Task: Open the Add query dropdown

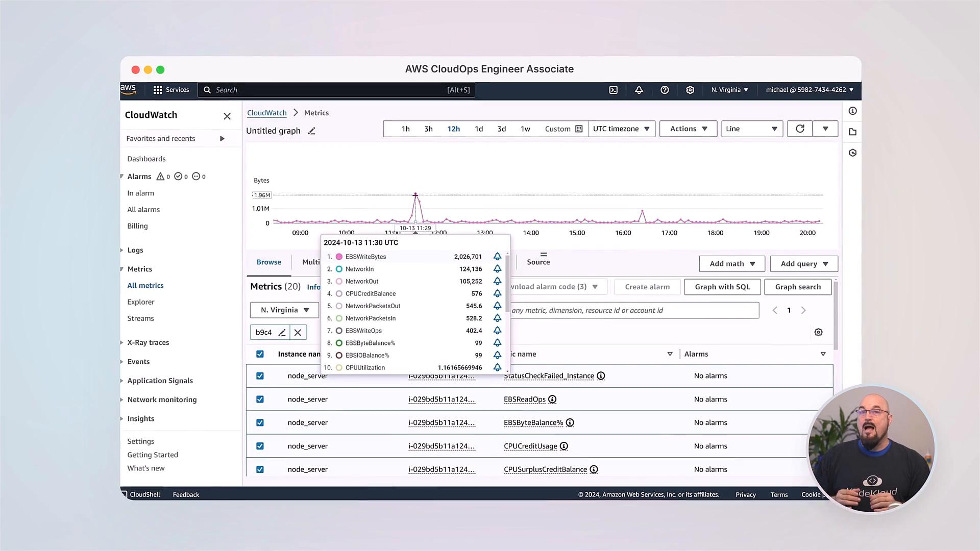Action: [x=804, y=264]
